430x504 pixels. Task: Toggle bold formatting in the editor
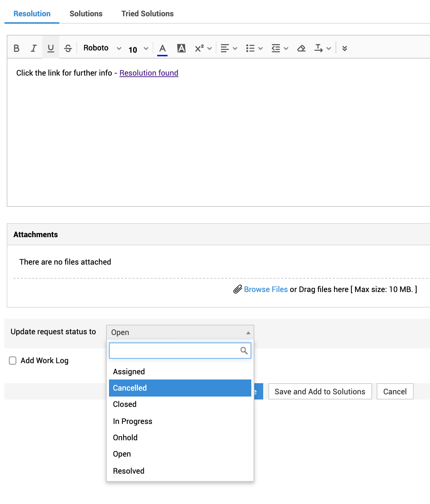click(16, 48)
